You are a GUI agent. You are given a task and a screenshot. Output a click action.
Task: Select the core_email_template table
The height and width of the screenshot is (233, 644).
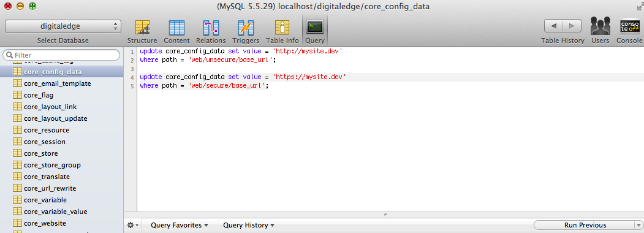[62, 83]
